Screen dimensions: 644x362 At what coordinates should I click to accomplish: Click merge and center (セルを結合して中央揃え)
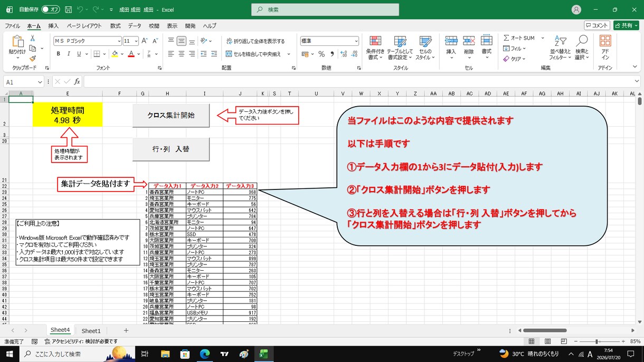(x=254, y=54)
